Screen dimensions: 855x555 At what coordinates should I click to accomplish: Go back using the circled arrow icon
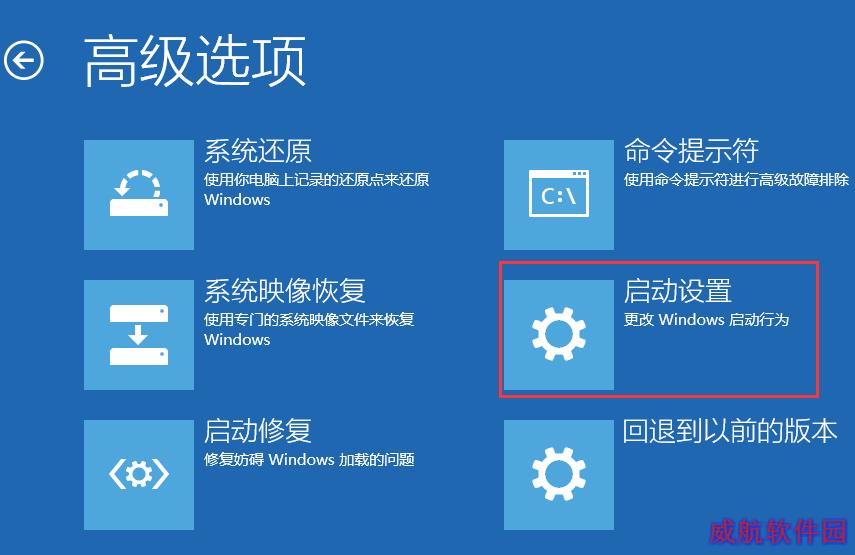pyautogui.click(x=23, y=60)
